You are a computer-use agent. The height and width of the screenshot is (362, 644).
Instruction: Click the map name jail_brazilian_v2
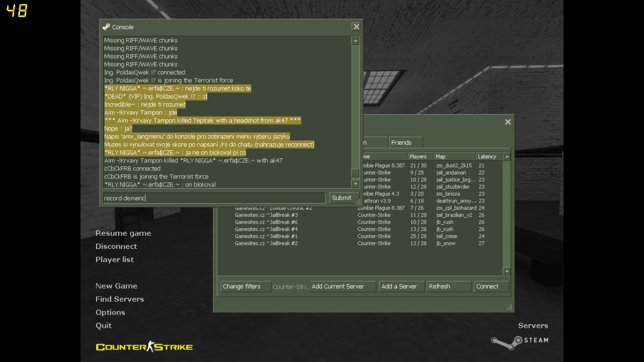(454, 215)
